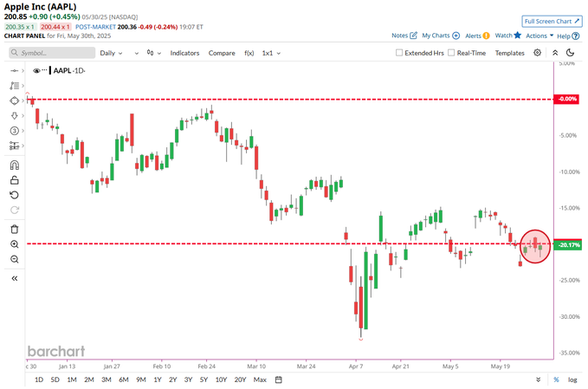Select the 1Y time range
The height and width of the screenshot is (389, 588).
pos(158,380)
